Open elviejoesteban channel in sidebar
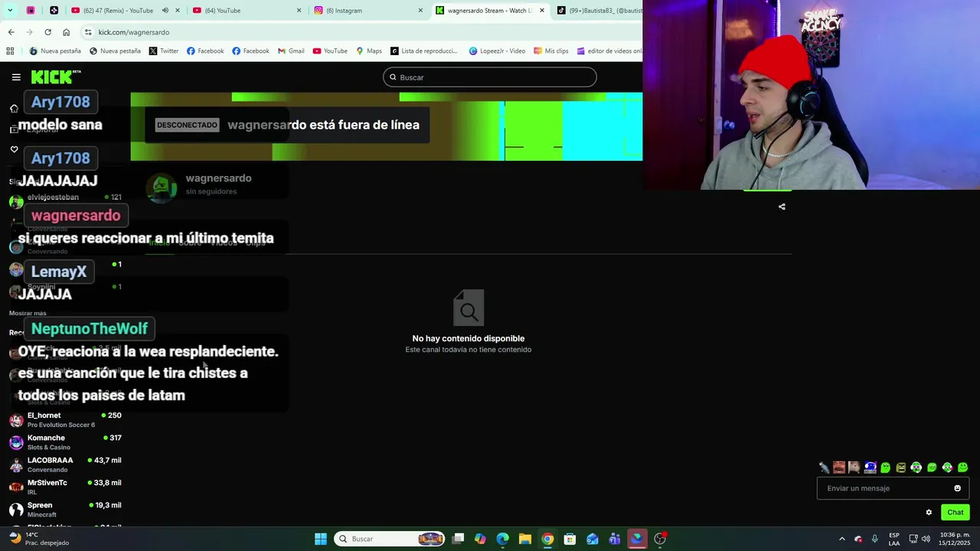Screen dimensions: 980x551 click(65, 201)
